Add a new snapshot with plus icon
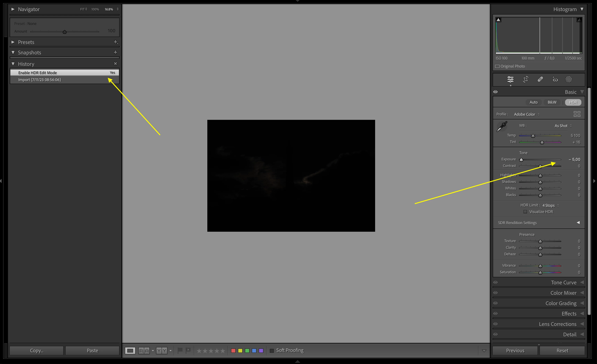 click(x=115, y=52)
